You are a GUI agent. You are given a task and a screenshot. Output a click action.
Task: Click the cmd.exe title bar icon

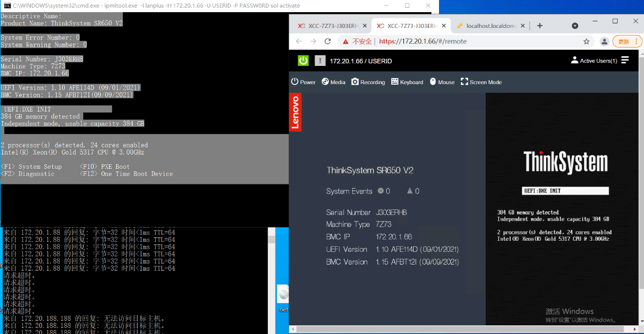coord(7,6)
